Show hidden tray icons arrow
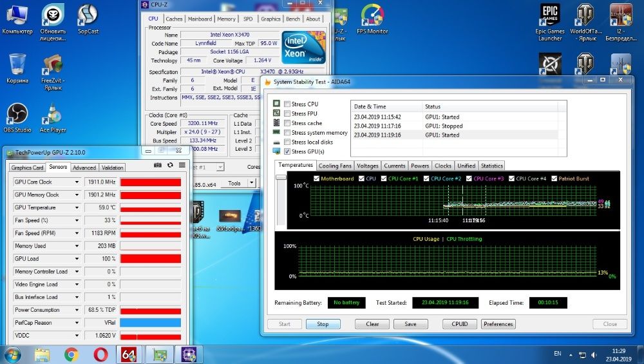Screen dimensions: 644x364 571,354
